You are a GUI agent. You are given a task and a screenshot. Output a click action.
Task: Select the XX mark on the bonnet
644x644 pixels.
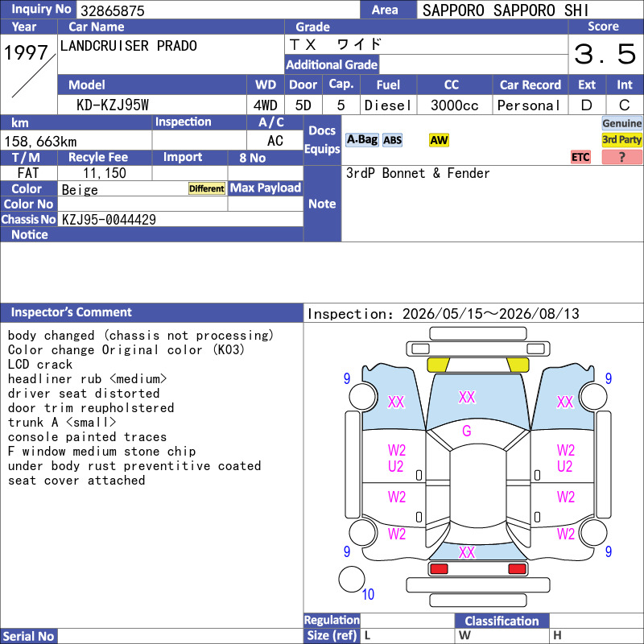[467, 397]
